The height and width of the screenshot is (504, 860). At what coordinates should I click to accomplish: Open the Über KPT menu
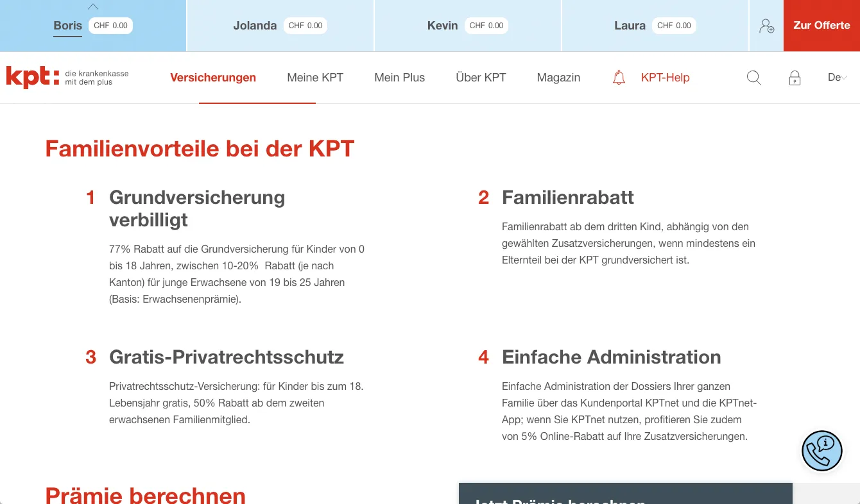tap(481, 78)
